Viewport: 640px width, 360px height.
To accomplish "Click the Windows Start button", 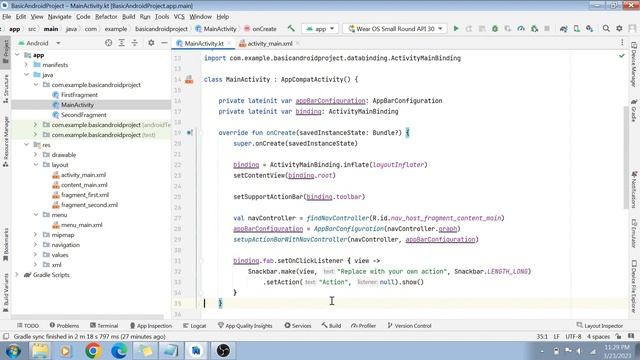I will coord(13,351).
